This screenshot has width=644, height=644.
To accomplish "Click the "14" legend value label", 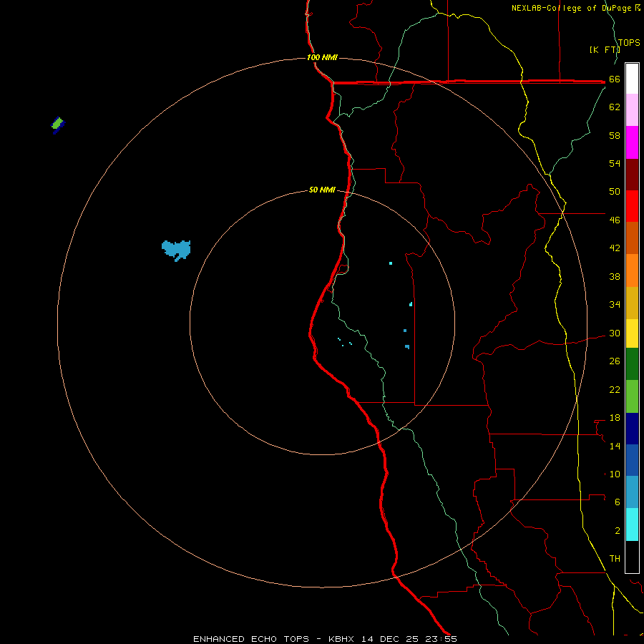I will point(615,447).
